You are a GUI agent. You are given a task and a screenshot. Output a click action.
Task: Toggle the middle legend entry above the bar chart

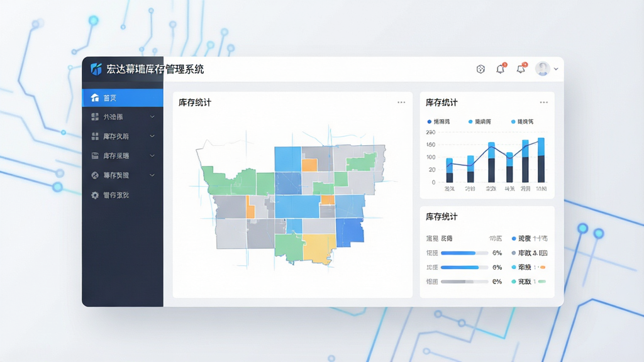[480, 121]
